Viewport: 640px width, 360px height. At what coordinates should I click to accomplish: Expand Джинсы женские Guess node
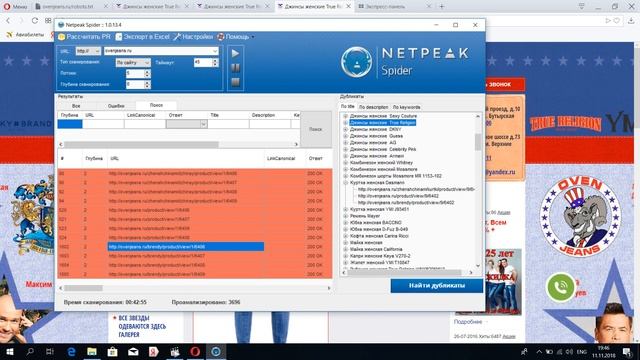(345, 136)
